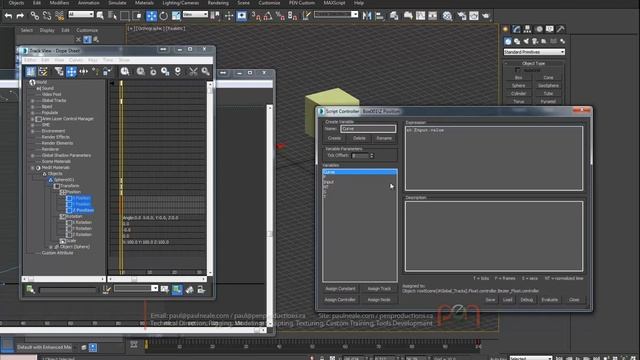Activate the Select and Scale tool
This screenshot has width=640, height=360.
coord(176,16)
